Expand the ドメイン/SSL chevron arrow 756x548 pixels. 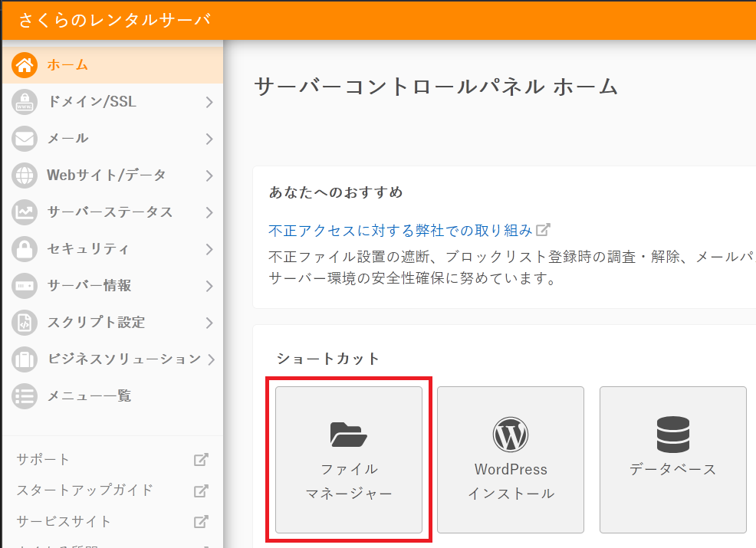click(x=209, y=102)
